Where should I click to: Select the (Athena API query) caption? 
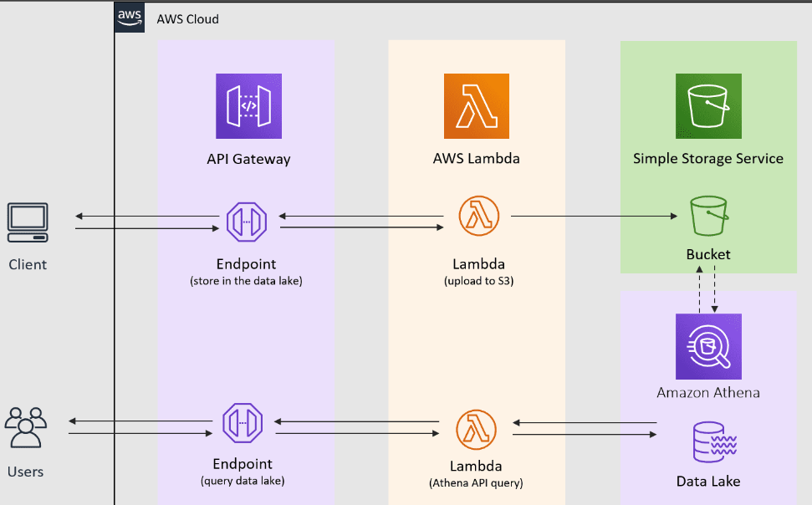click(x=476, y=482)
